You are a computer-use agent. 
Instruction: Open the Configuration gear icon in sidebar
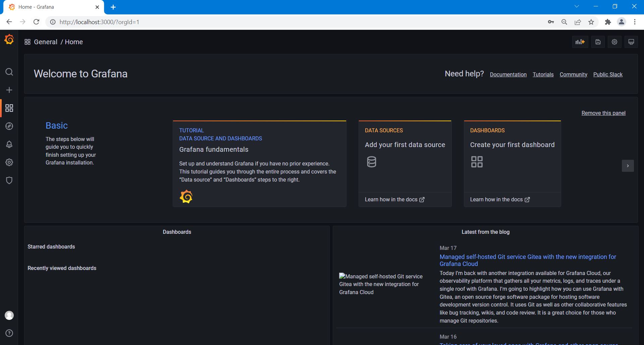[9, 162]
